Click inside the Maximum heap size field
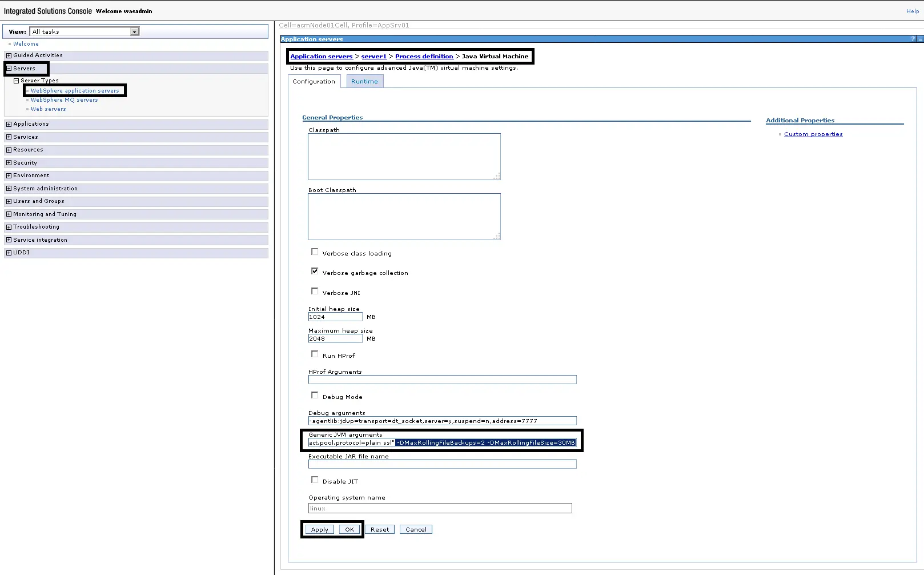Screen dimensions: 924x575 click(335, 338)
